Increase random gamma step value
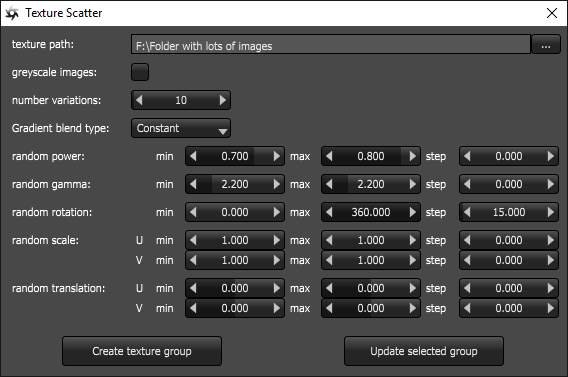The width and height of the screenshot is (568, 377). 551,184
